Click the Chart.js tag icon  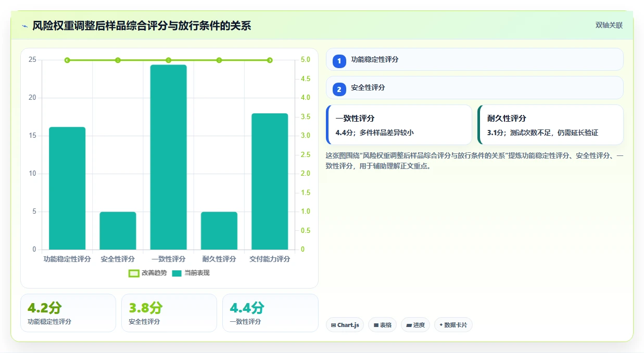(x=334, y=325)
